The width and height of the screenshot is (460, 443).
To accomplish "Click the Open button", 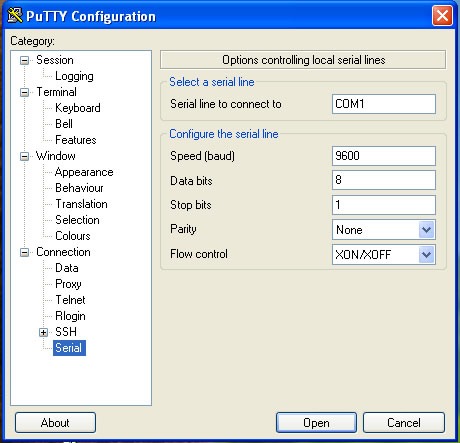I will pos(316,423).
